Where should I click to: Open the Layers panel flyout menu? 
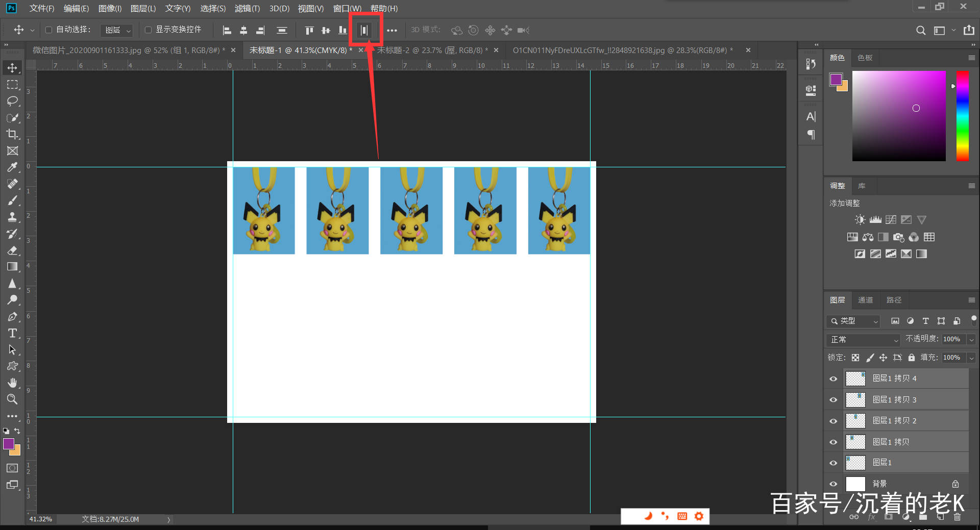(x=971, y=300)
